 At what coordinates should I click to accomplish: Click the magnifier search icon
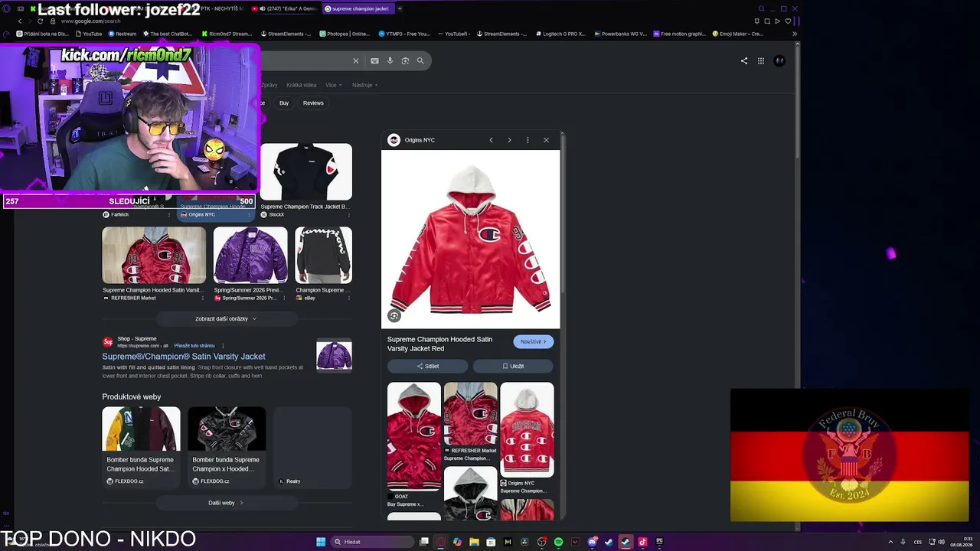pyautogui.click(x=420, y=60)
